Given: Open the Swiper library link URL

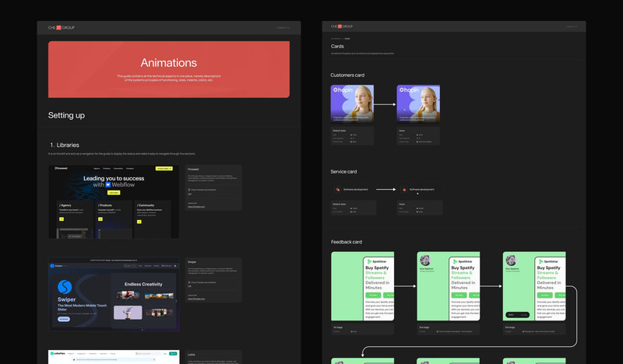Looking at the screenshot, I should coord(196,299).
